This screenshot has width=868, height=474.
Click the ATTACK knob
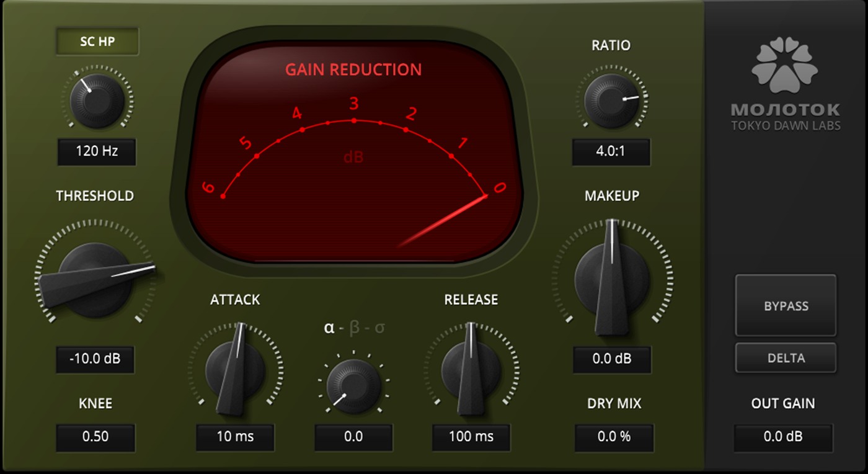point(235,370)
